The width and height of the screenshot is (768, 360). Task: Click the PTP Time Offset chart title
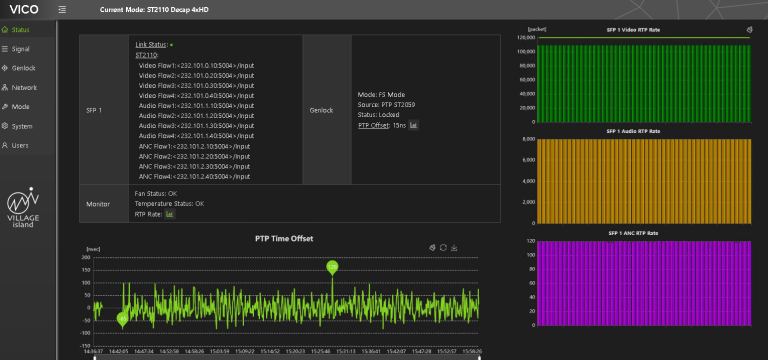[x=284, y=239]
